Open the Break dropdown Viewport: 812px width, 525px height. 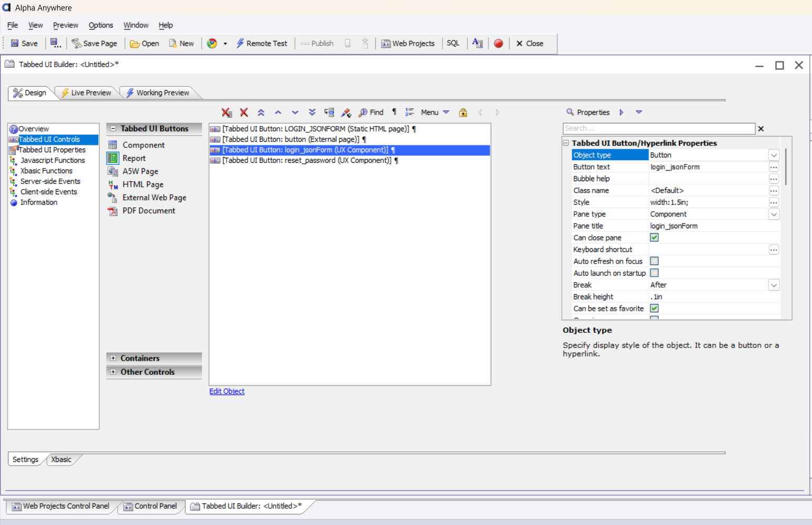[x=774, y=285]
